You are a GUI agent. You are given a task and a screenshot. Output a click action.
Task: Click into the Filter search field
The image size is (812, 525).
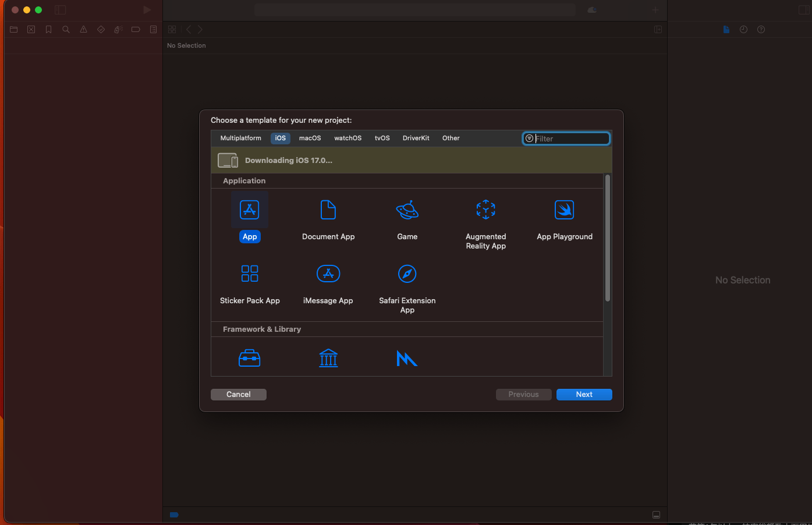click(566, 139)
